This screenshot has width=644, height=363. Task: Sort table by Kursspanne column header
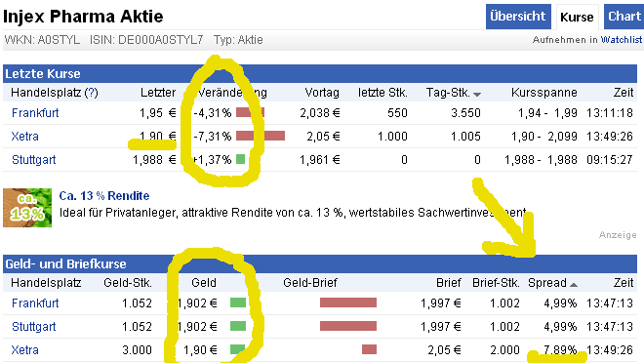pyautogui.click(x=543, y=93)
